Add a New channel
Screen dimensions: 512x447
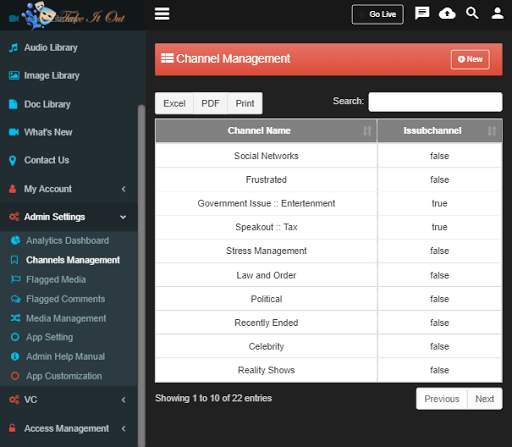pyautogui.click(x=470, y=59)
